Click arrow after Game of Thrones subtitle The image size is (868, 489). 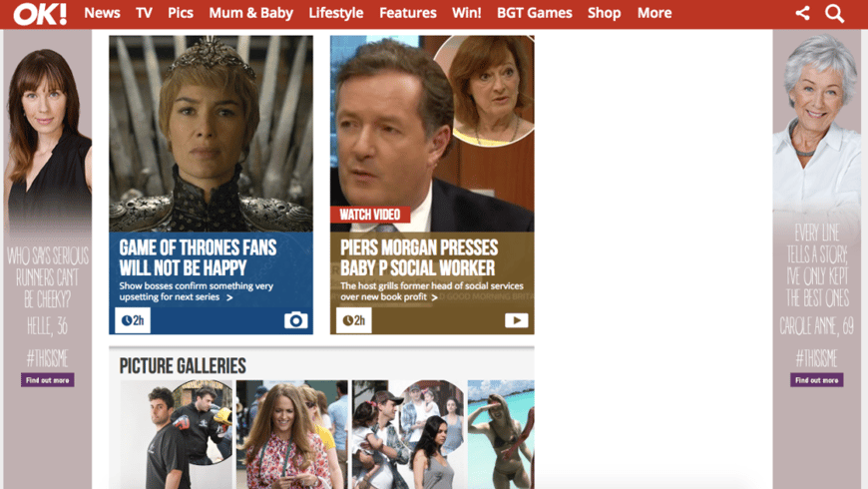click(229, 297)
